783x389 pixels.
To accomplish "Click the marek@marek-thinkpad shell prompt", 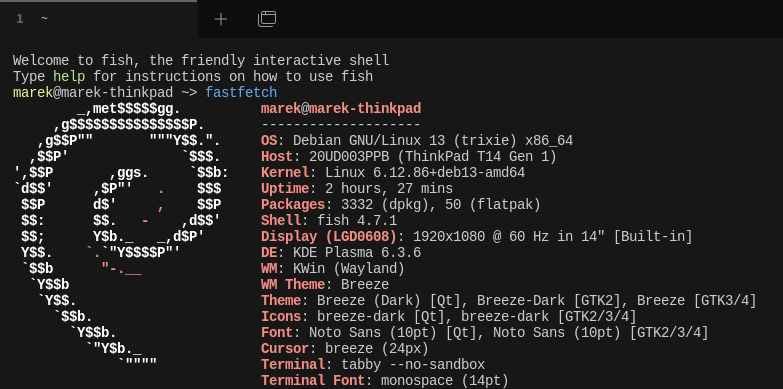I will [105, 93].
